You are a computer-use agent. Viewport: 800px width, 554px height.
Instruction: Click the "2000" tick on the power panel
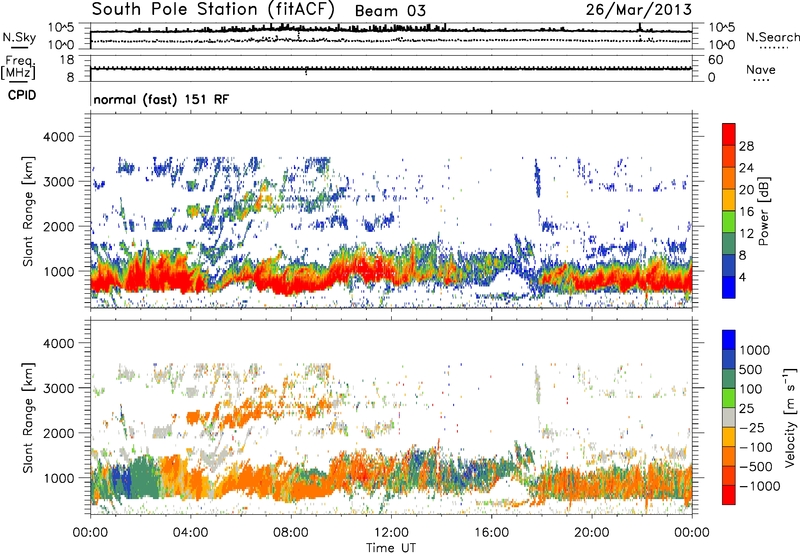(x=58, y=226)
